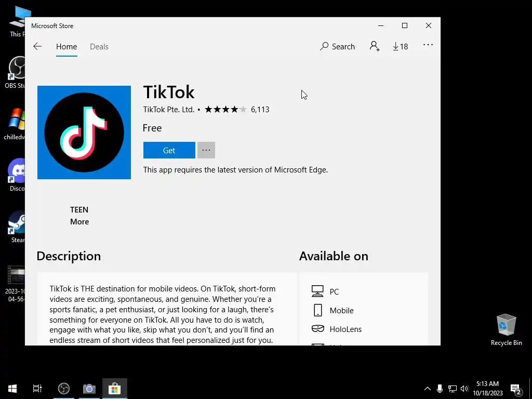The image size is (532, 399).
Task: Click More under TEEN rating
Action: tap(79, 221)
